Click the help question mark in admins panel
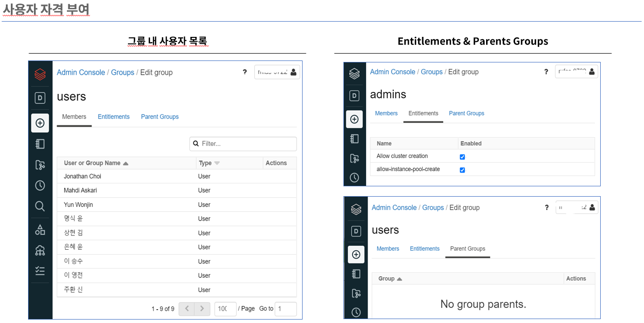Viewport: 644px width, 323px height. pos(546,72)
